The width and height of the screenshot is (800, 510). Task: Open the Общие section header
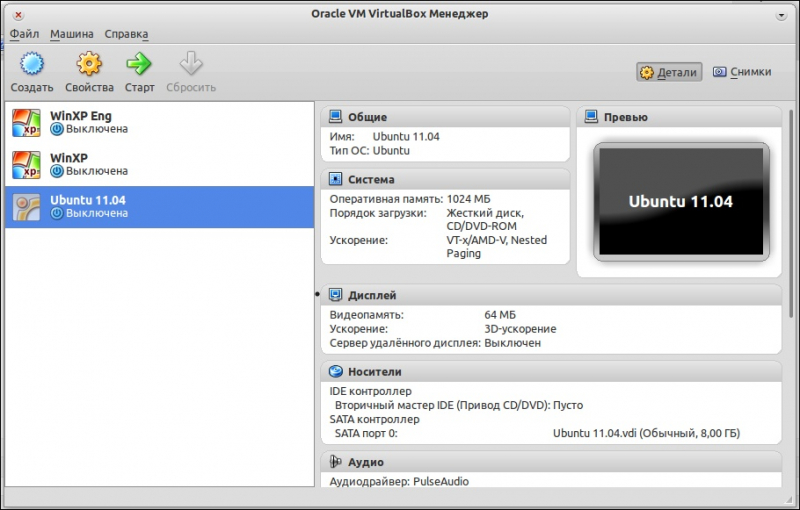[x=367, y=117]
